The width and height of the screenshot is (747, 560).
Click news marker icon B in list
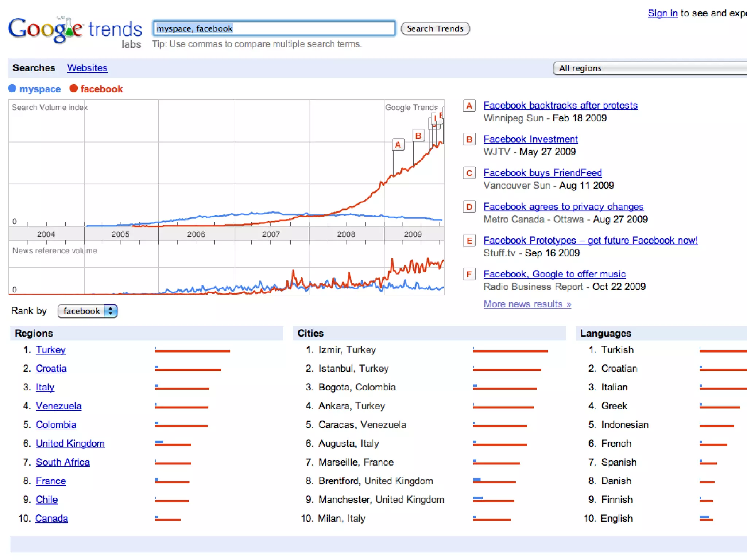point(469,139)
